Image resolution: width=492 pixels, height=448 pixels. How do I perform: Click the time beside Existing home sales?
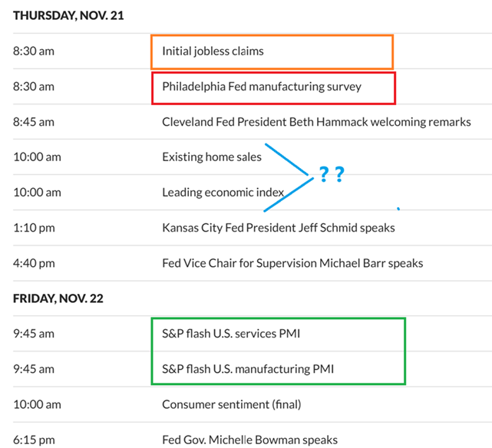pos(37,157)
